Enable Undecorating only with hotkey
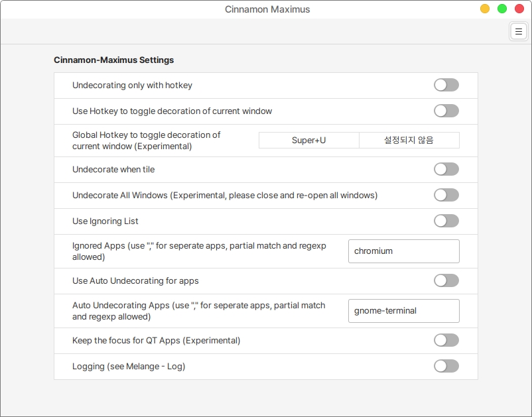 coord(446,85)
